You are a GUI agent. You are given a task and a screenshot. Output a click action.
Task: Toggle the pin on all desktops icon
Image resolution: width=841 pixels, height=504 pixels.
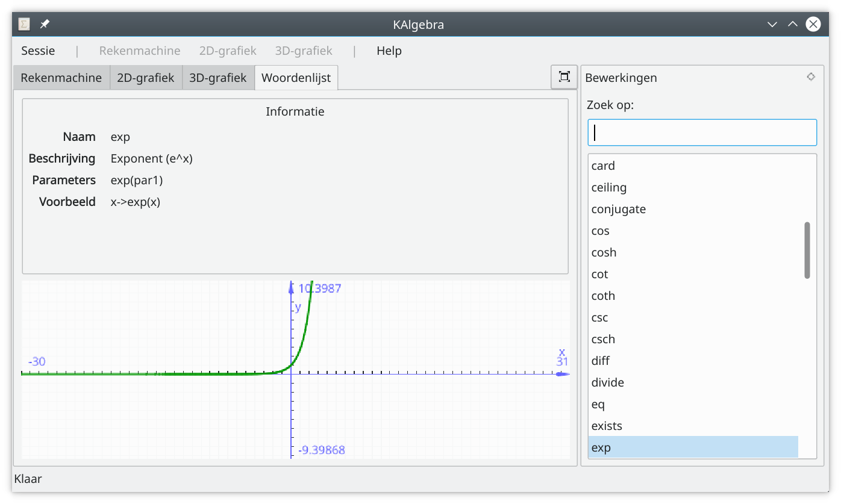coord(45,25)
